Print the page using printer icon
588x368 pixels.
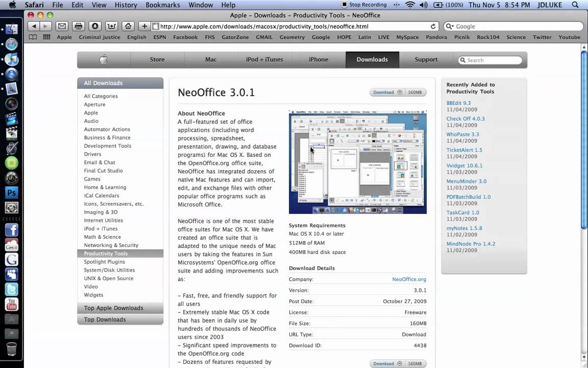[79, 26]
